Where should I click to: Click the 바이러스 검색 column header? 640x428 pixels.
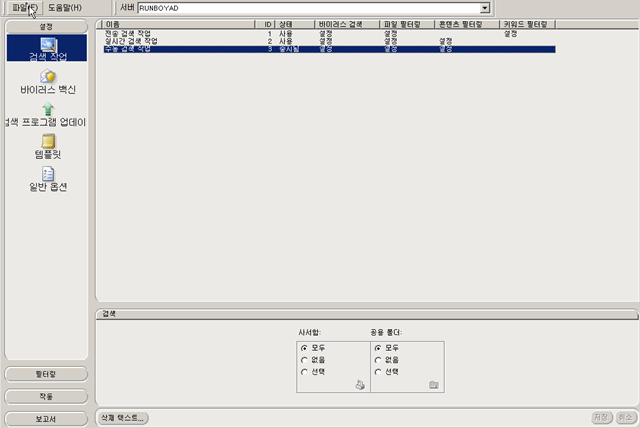point(347,24)
